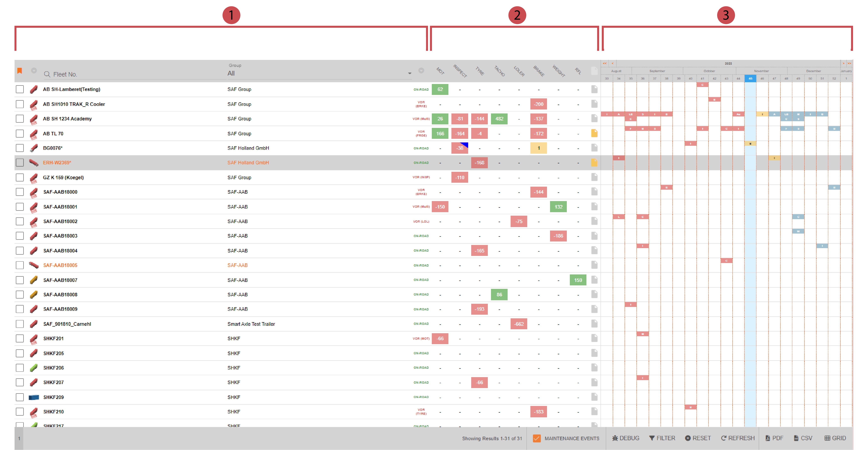Image resolution: width=868 pixels, height=450 pixels.
Task: Click the red -200 BRAKE cell for AB SH1010
Action: (538, 104)
